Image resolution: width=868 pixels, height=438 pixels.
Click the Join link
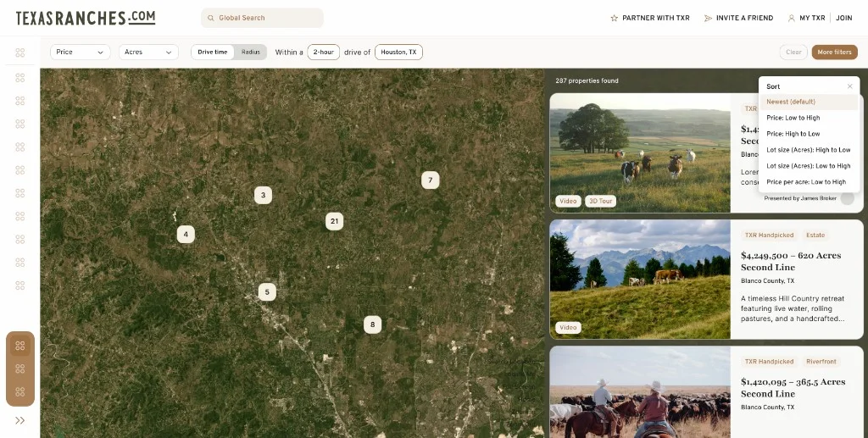click(843, 18)
